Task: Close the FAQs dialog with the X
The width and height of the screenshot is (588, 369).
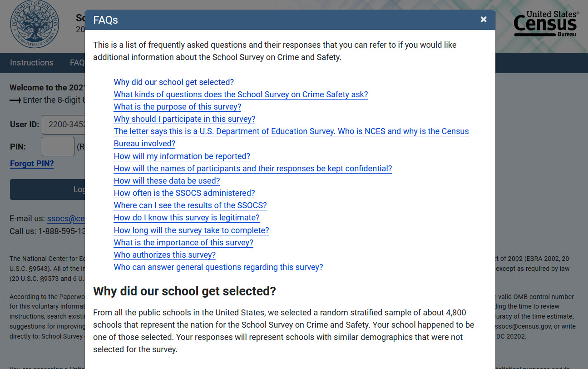Action: 484,20
